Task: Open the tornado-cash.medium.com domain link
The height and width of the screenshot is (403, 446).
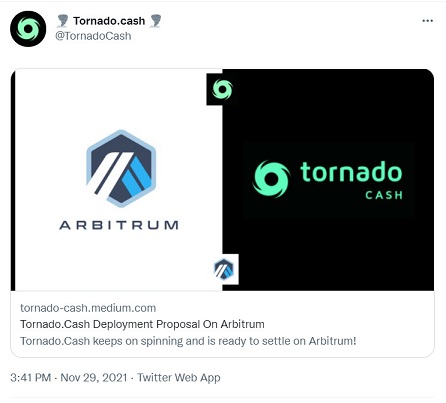Action: point(88,308)
